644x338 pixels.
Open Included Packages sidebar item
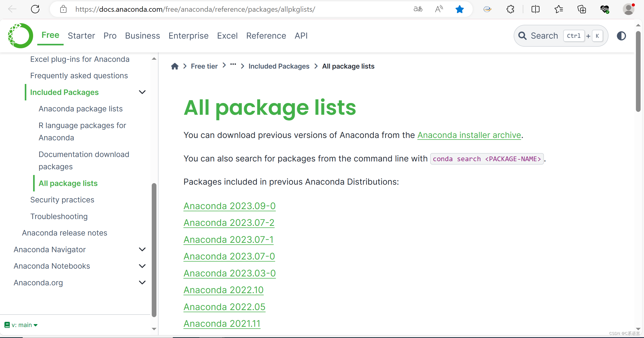coord(64,92)
